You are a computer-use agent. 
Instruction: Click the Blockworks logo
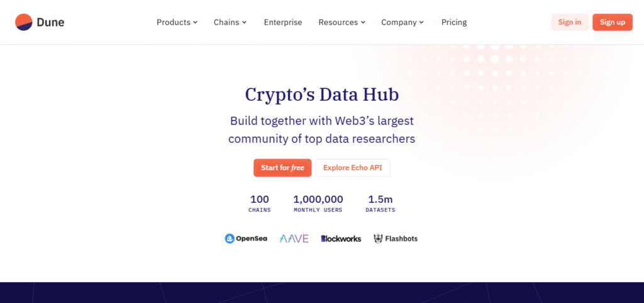[341, 239]
